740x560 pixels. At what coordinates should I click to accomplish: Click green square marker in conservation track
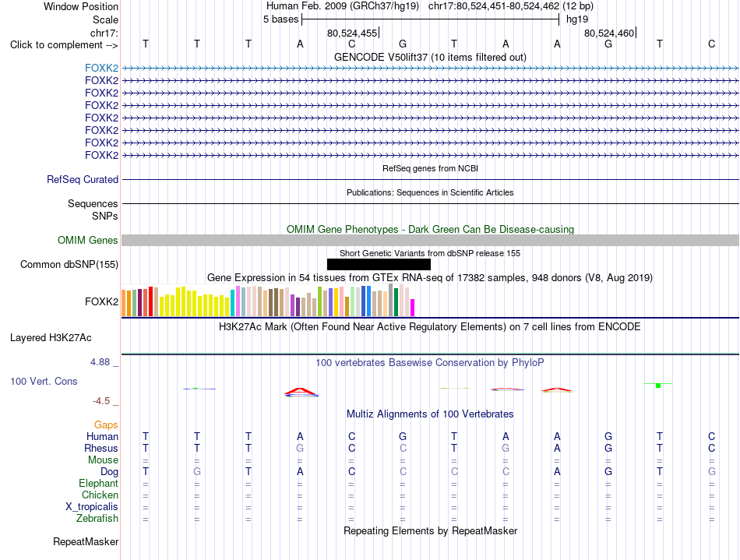pos(658,386)
